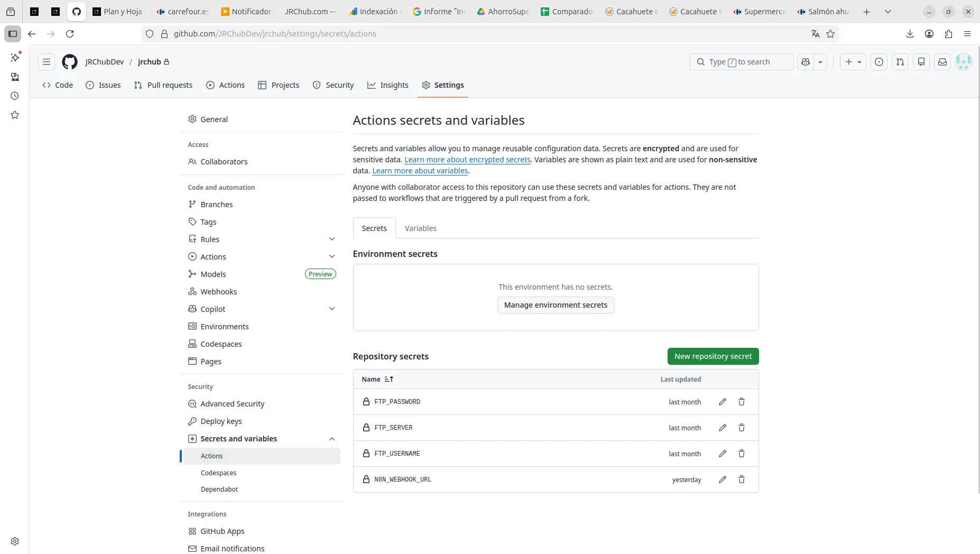
Task: Open the Security repository tab
Action: [334, 85]
